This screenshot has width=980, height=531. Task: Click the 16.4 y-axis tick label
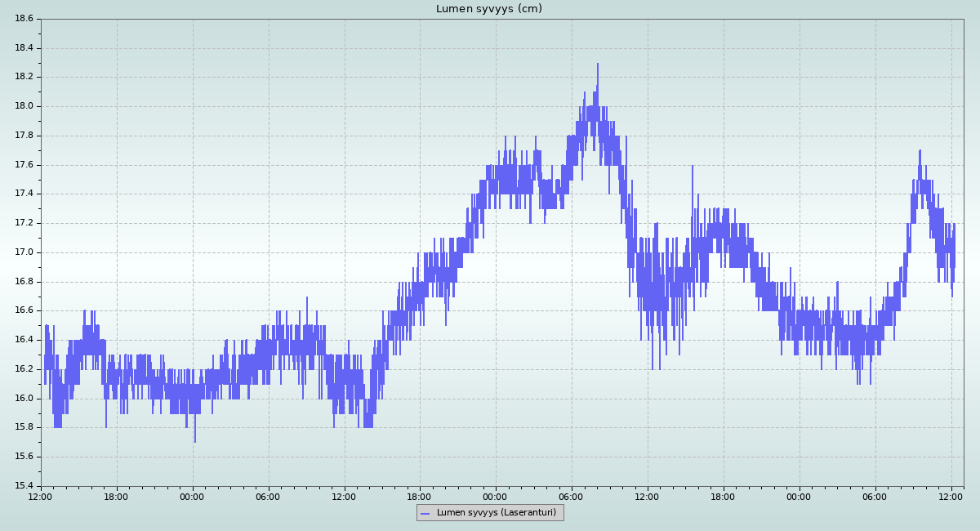pyautogui.click(x=24, y=340)
